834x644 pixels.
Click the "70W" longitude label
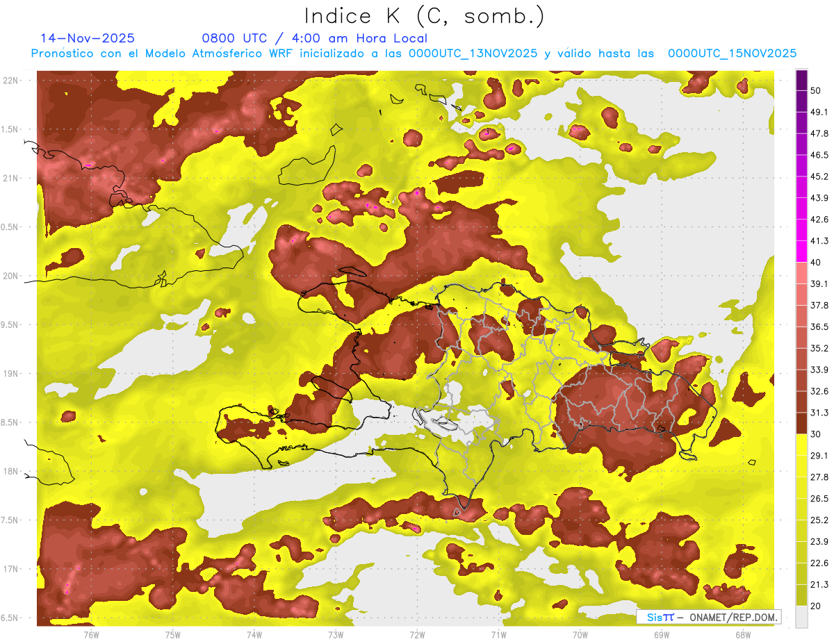click(580, 634)
